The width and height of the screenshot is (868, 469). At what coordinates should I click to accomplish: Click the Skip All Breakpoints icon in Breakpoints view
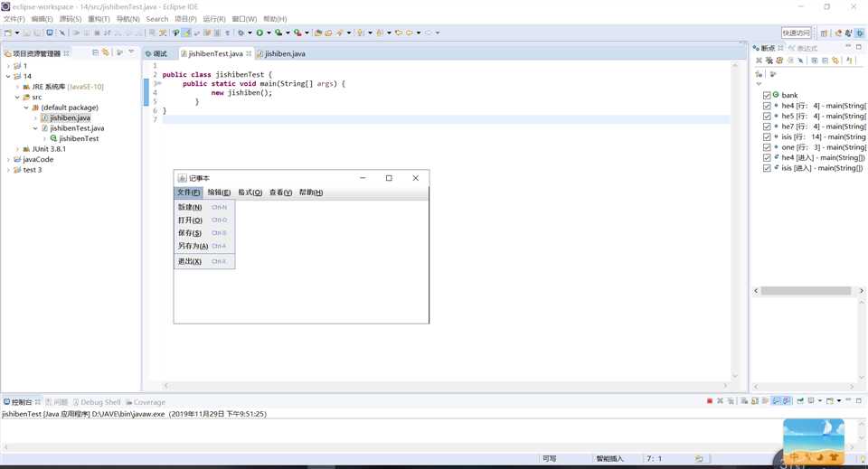(x=800, y=61)
